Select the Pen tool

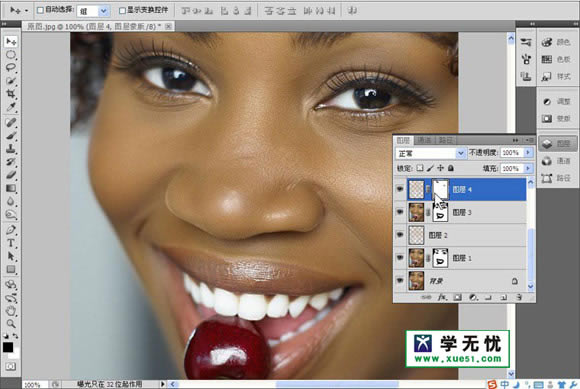[11, 230]
